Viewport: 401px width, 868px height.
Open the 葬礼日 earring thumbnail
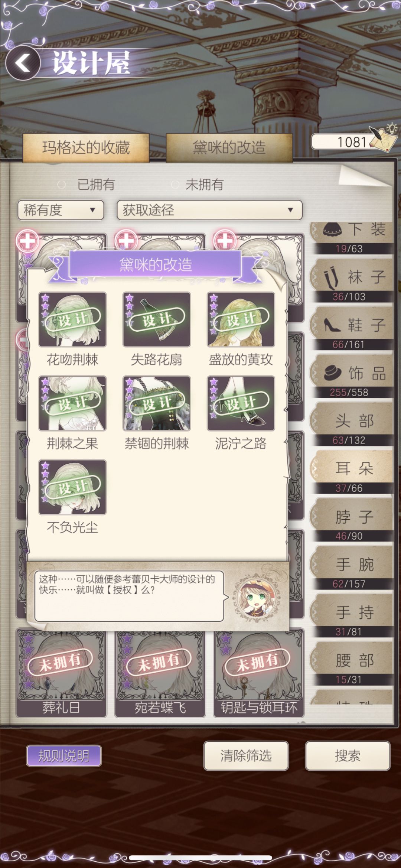[61, 672]
